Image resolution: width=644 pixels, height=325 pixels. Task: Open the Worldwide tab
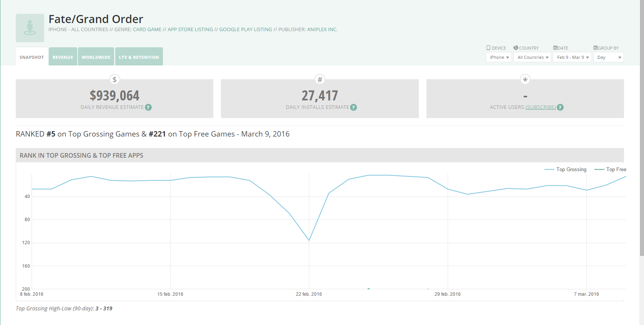[x=96, y=57]
